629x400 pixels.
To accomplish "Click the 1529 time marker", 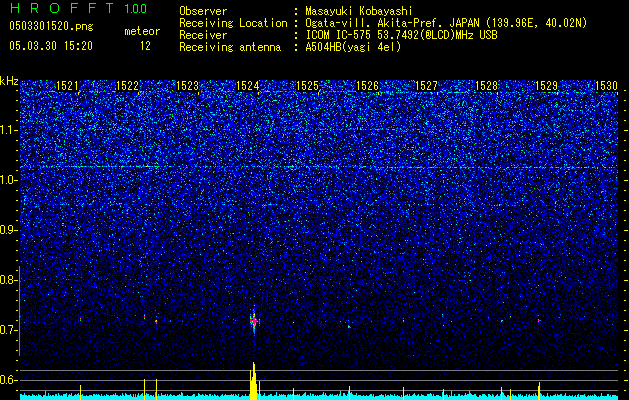I will pos(546,86).
